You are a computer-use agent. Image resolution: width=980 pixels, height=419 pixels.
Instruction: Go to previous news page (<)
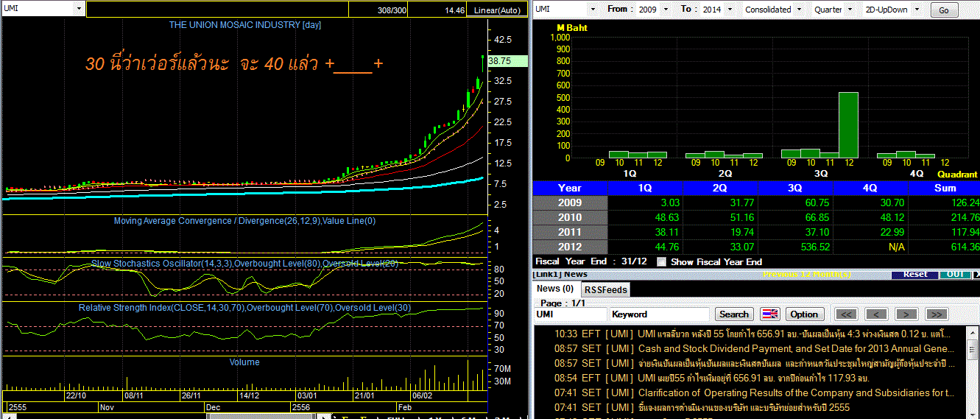tap(876, 314)
